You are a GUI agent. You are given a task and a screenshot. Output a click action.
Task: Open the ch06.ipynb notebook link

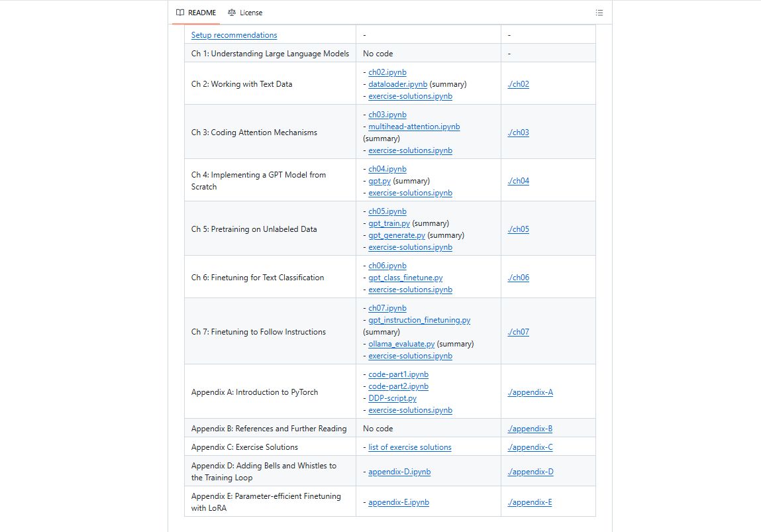[x=387, y=266]
